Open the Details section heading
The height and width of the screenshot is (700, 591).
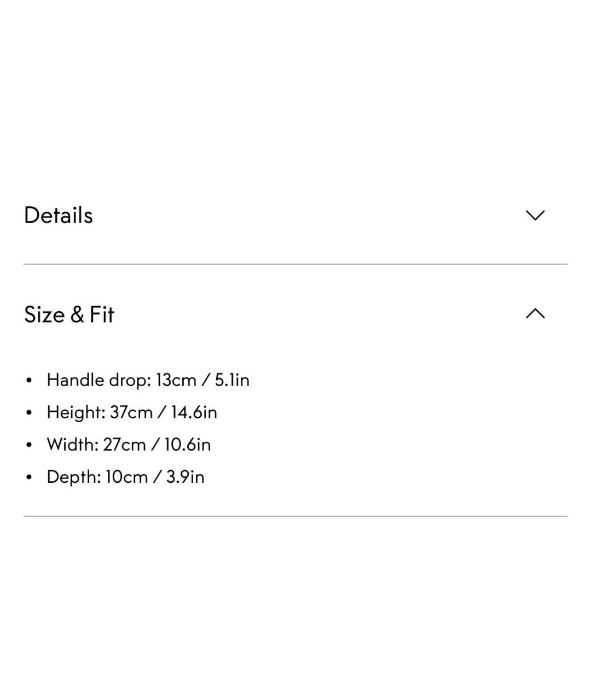coord(59,215)
